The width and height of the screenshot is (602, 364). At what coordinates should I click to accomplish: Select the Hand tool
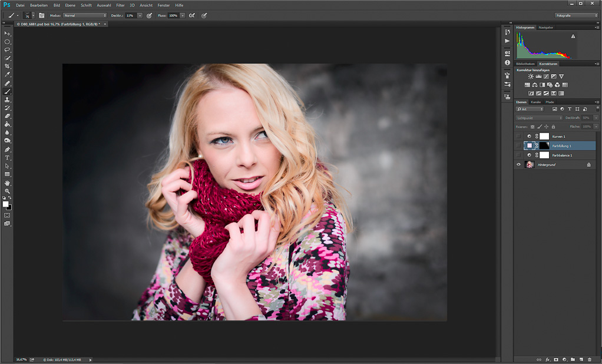coord(7,183)
